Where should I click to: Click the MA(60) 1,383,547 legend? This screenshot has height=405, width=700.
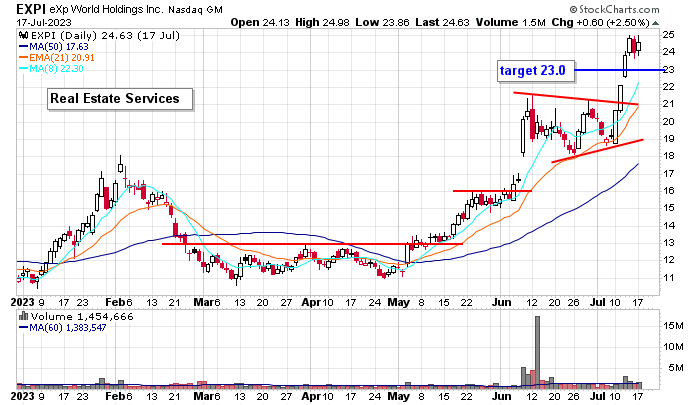[x=67, y=328]
